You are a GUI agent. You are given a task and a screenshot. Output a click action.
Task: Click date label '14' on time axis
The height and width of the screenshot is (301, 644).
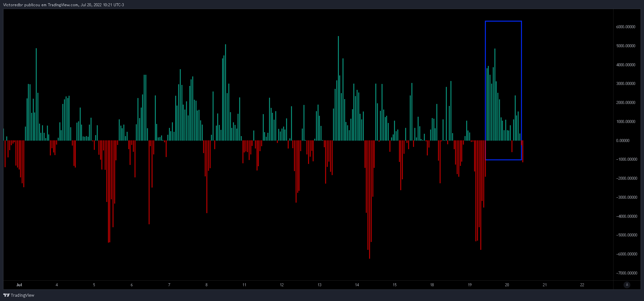[x=357, y=285]
